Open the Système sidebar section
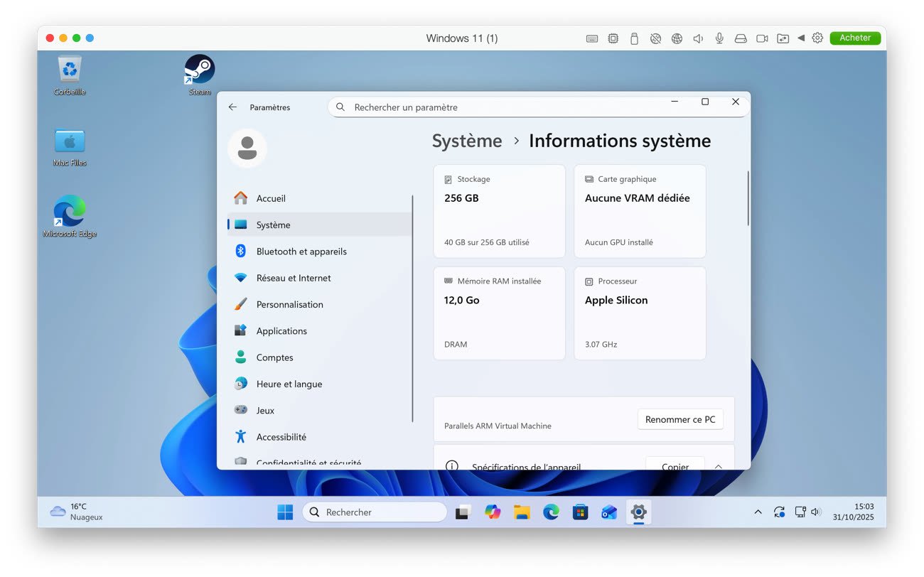Image resolution: width=924 pixels, height=577 pixels. [x=272, y=225]
